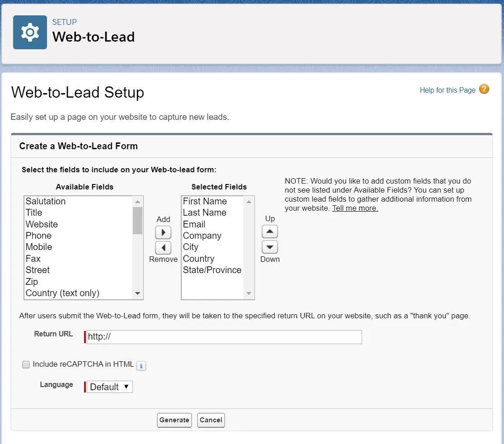Click the Add right arrow button

(163, 232)
